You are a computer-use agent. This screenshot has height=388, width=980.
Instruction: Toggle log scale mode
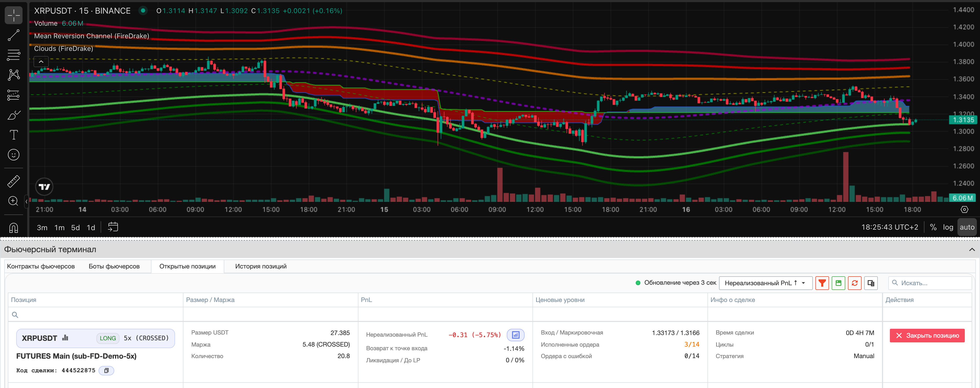948,227
